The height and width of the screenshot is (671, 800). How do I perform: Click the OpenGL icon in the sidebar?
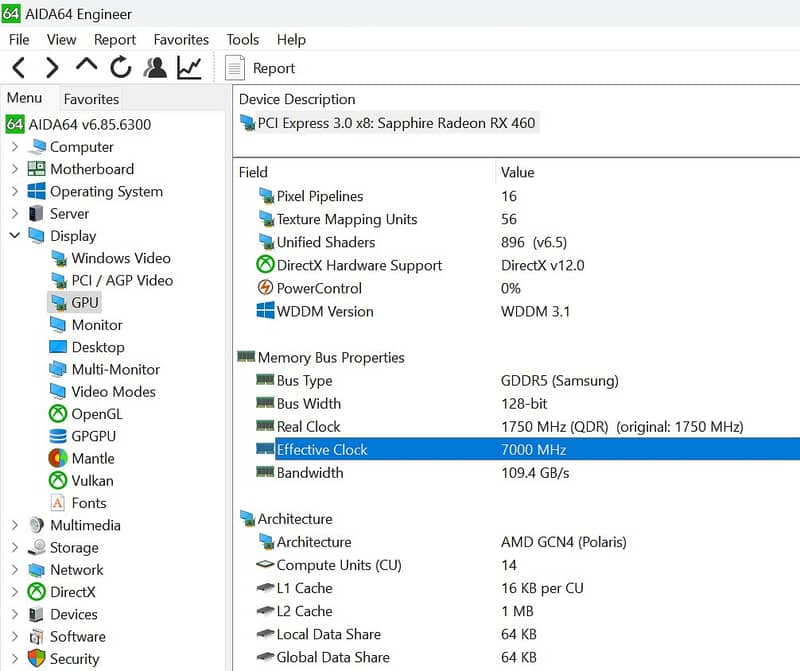tap(58, 413)
